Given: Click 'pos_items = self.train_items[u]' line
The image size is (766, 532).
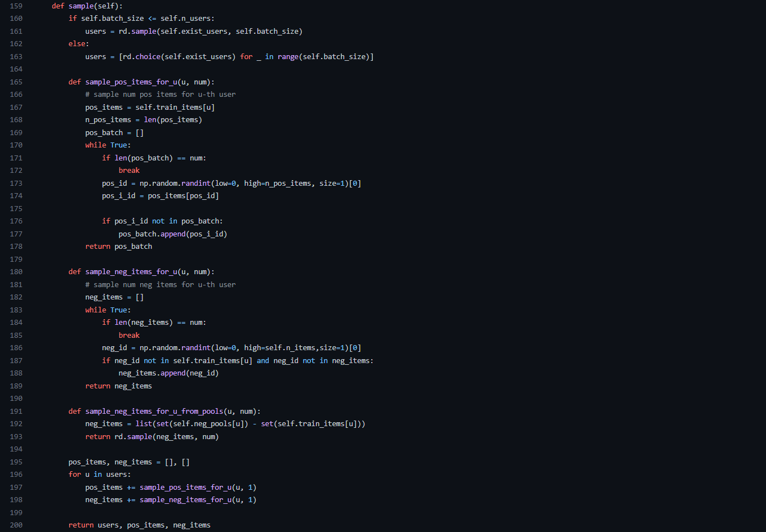Looking at the screenshot, I should tap(150, 108).
